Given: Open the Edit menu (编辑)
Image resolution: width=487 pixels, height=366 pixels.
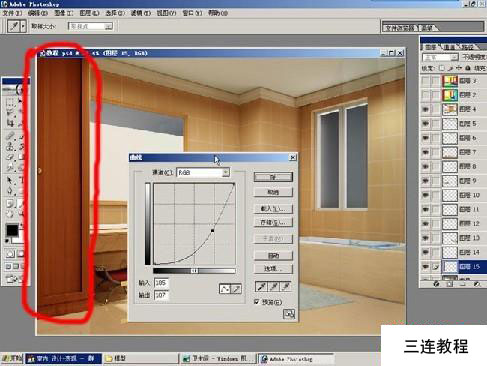Looking at the screenshot, I should (x=38, y=13).
